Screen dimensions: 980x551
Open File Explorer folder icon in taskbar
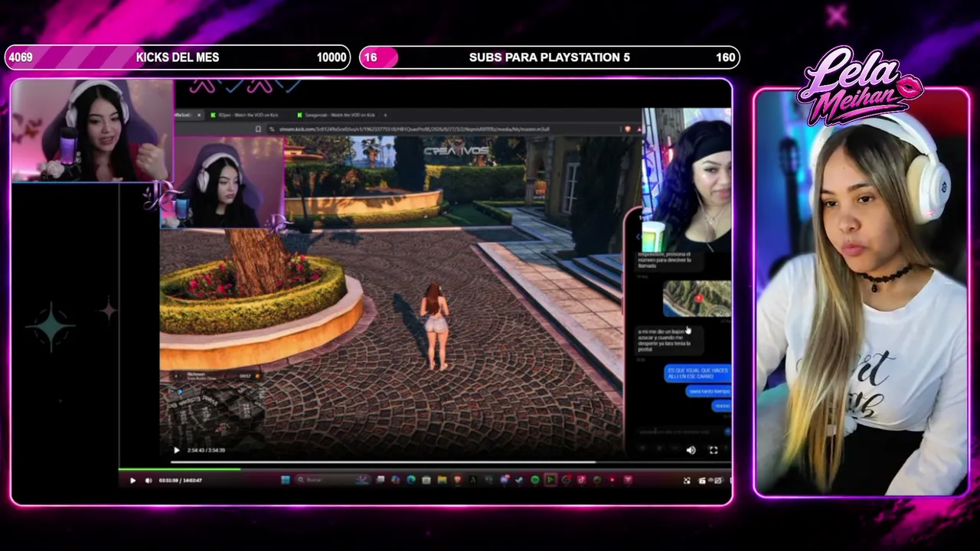click(x=442, y=480)
